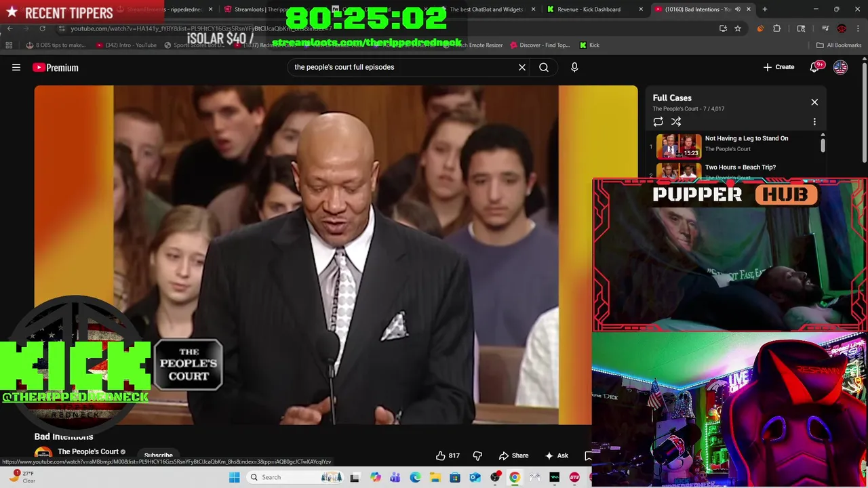Bookmark this page with star
868x488 pixels.
[x=738, y=28]
